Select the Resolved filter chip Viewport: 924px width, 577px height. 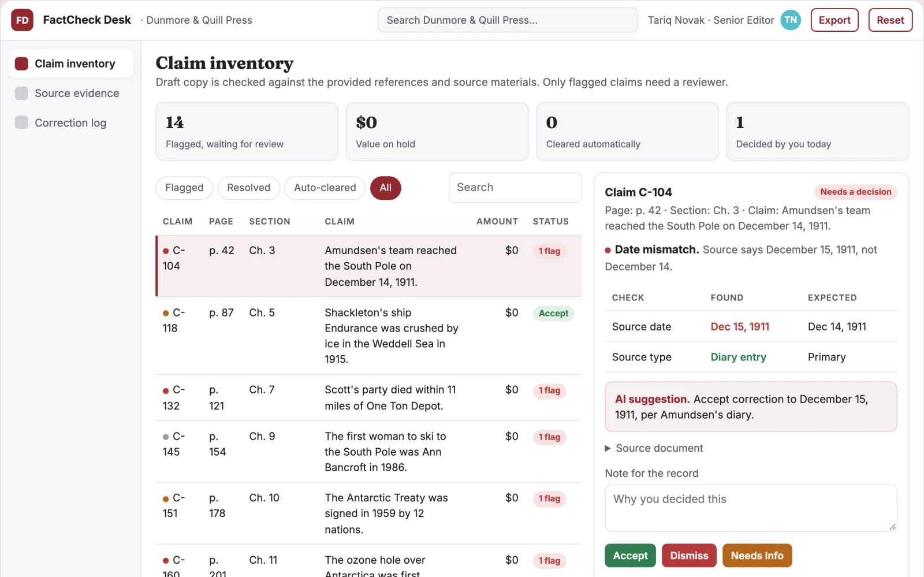(248, 188)
